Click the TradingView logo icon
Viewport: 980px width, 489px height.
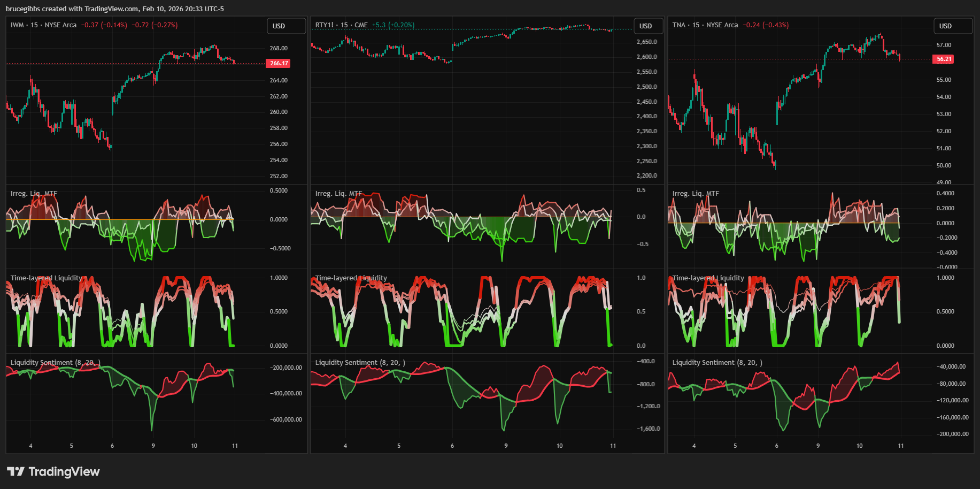[16, 471]
